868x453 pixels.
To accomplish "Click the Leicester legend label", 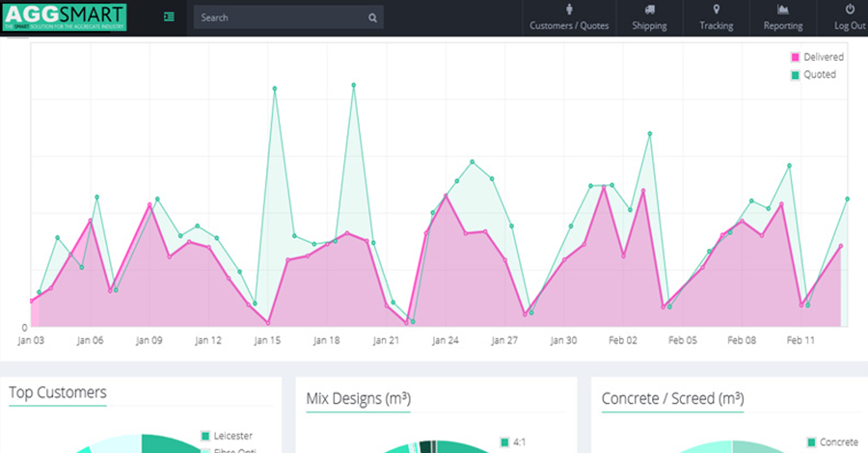I will coord(233,436).
